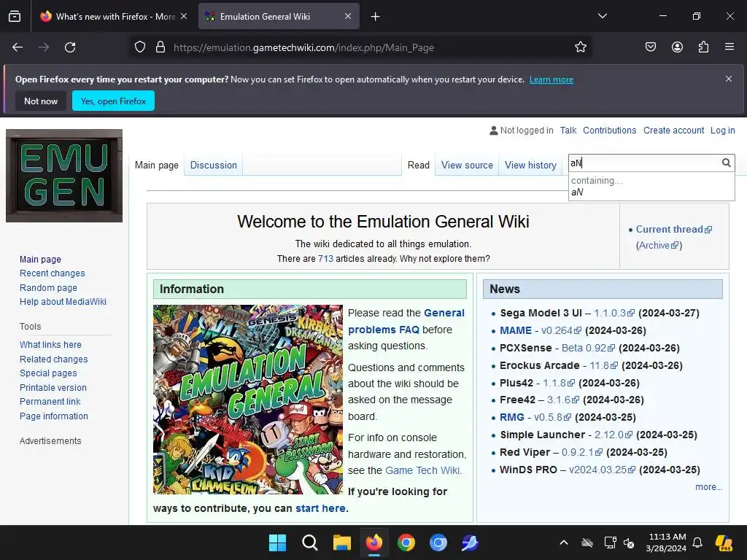Open Contributions link

[609, 131]
